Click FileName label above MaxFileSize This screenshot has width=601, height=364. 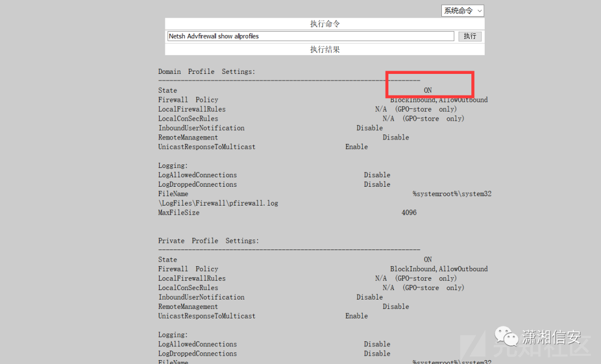coord(173,194)
